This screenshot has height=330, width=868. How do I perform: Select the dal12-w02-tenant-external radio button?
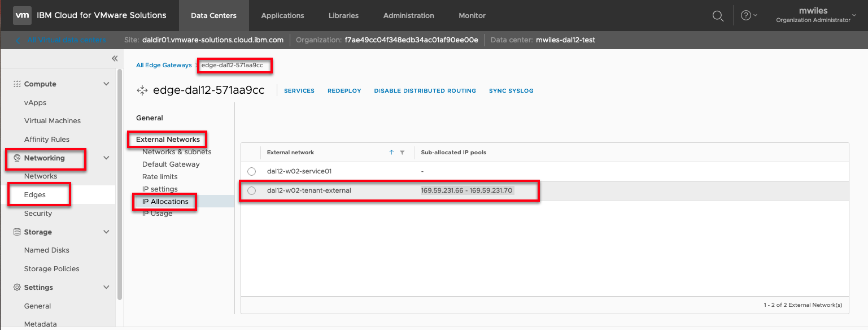(x=252, y=191)
